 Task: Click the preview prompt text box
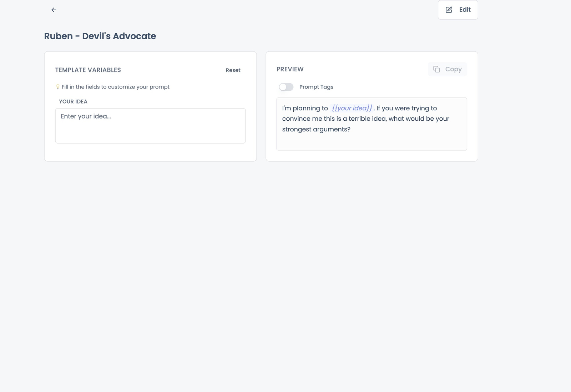372,124
